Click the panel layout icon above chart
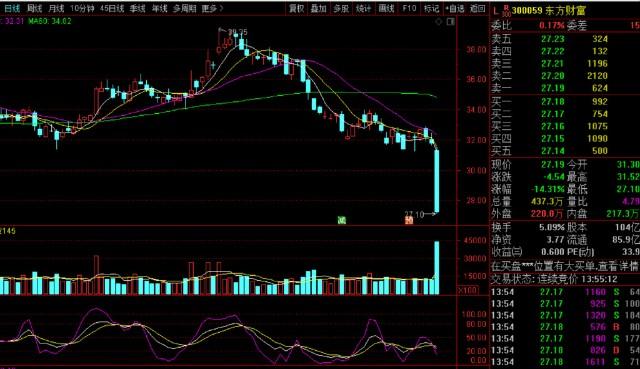 pos(451,21)
